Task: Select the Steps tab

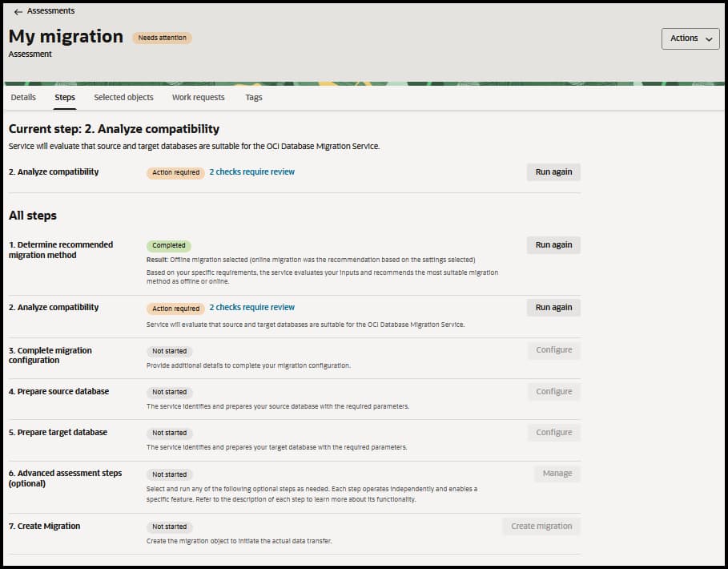Action: click(x=65, y=98)
